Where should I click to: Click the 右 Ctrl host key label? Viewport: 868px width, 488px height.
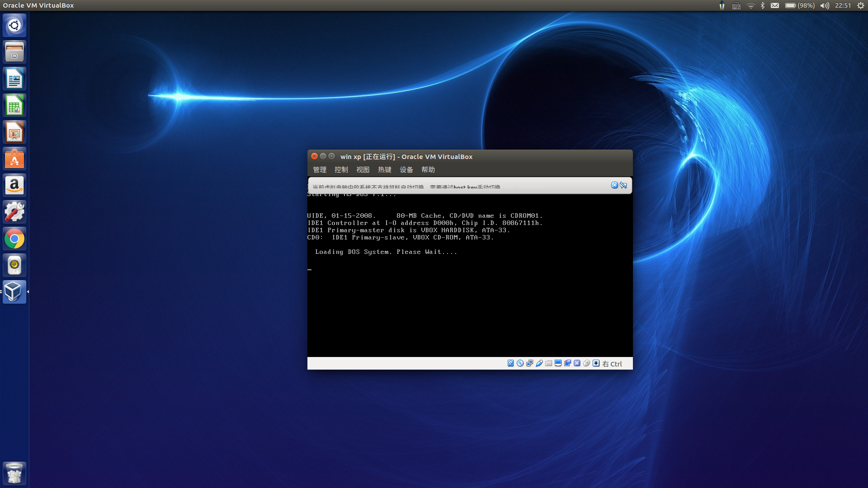click(612, 364)
